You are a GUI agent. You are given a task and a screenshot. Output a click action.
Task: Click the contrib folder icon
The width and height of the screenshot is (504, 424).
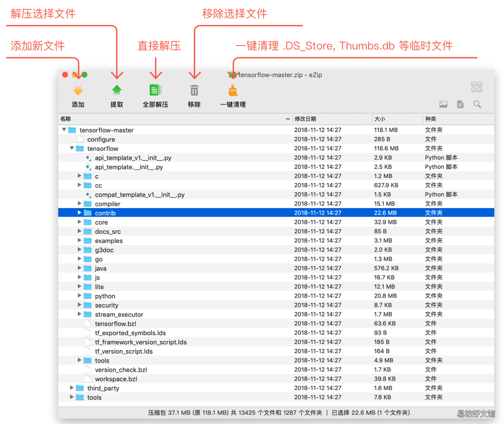pyautogui.click(x=88, y=213)
